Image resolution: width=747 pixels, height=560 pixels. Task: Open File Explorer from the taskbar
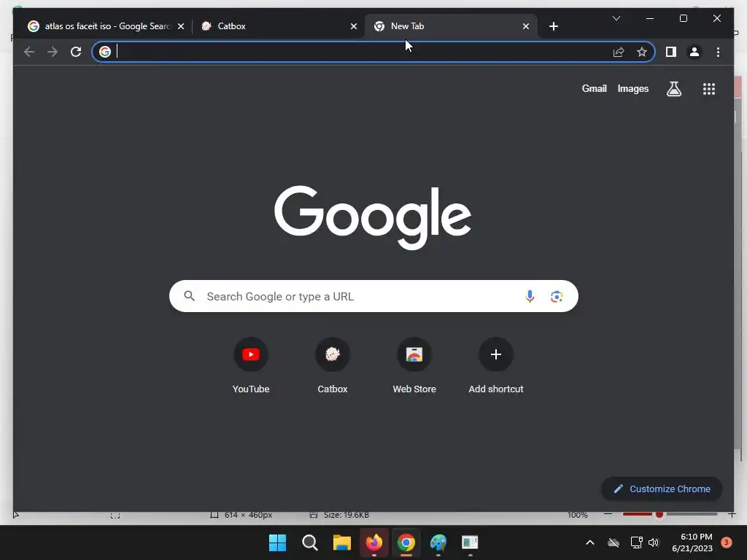tap(341, 542)
